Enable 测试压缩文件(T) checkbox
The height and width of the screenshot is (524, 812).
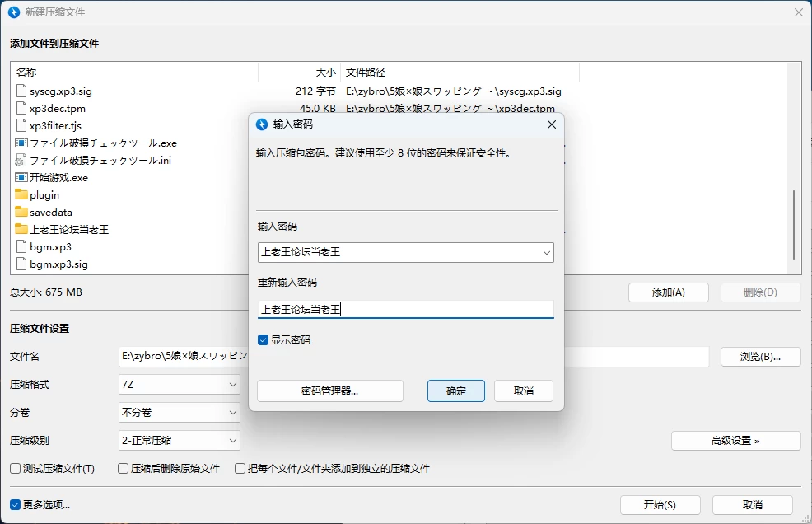(x=16, y=469)
